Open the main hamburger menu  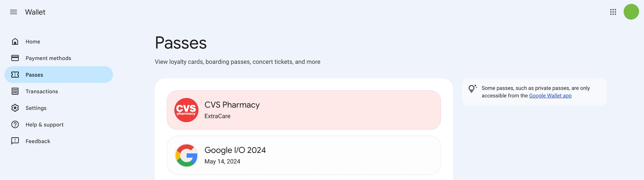pos(13,12)
